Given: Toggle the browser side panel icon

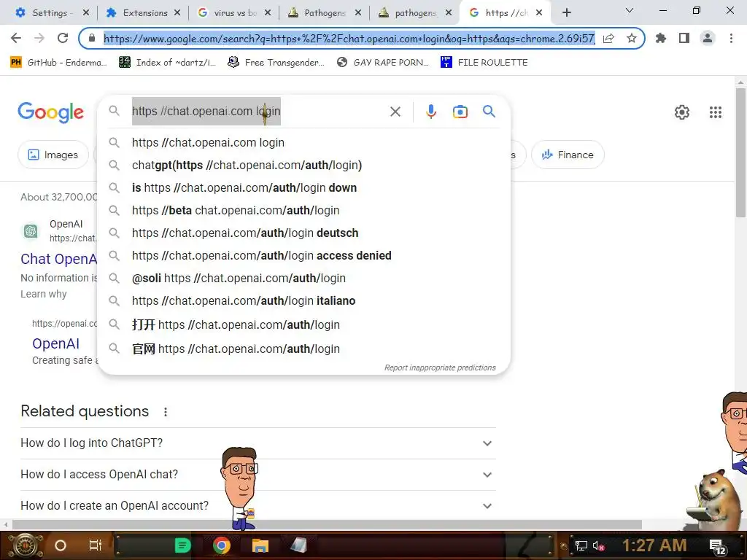Looking at the screenshot, I should tap(684, 38).
